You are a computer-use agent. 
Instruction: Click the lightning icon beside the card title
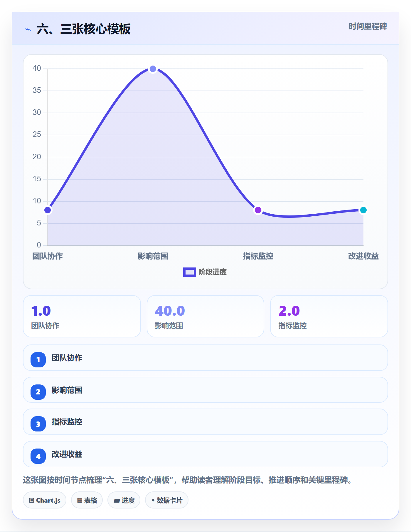(x=28, y=29)
